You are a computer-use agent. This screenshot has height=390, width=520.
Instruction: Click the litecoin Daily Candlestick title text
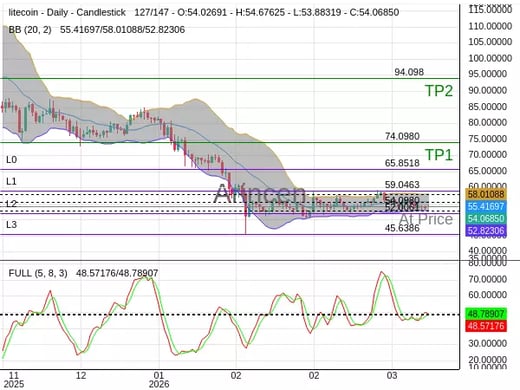67,13
